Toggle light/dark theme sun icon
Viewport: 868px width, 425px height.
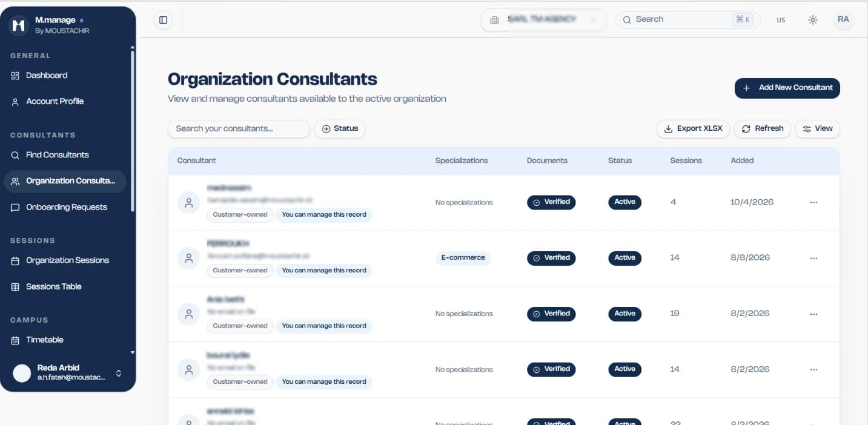click(x=813, y=20)
